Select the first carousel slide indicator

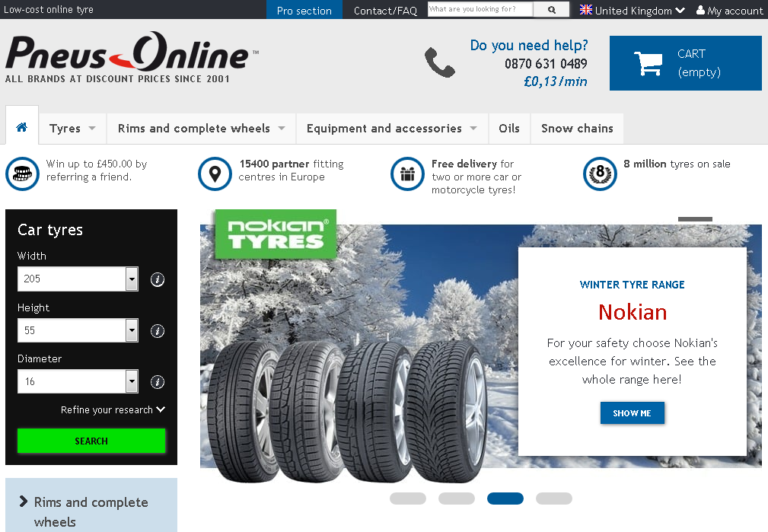pos(407,499)
